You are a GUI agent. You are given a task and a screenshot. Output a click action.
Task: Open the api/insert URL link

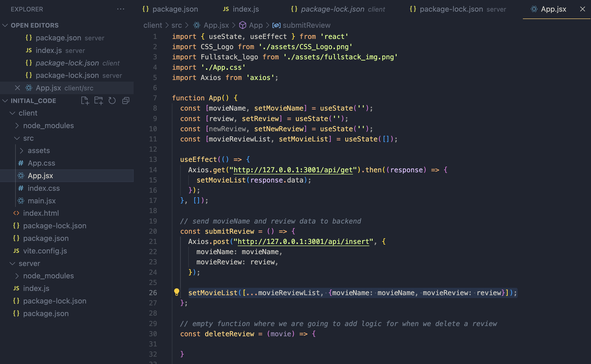[303, 242]
